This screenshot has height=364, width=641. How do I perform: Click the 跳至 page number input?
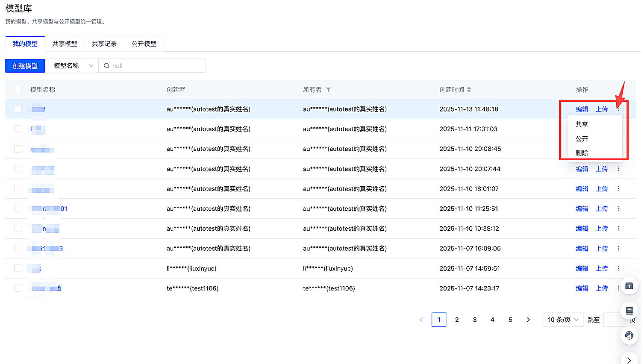tap(614, 320)
